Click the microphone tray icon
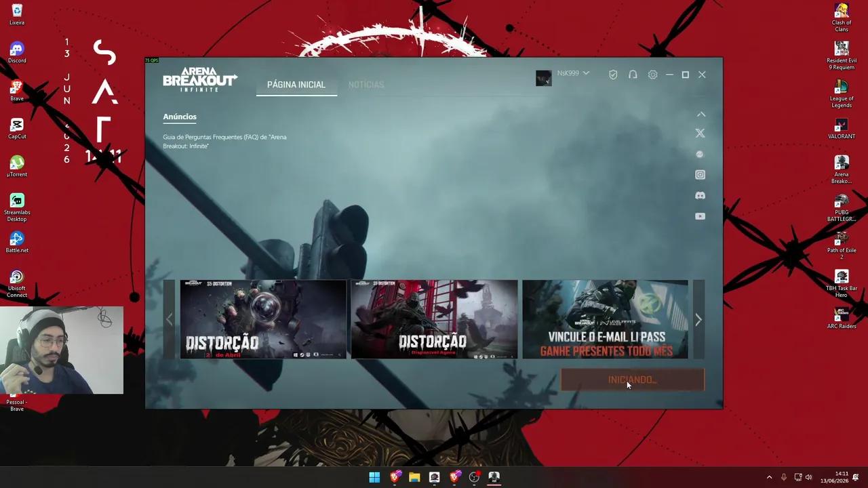This screenshot has width=868, height=488. pyautogui.click(x=784, y=477)
